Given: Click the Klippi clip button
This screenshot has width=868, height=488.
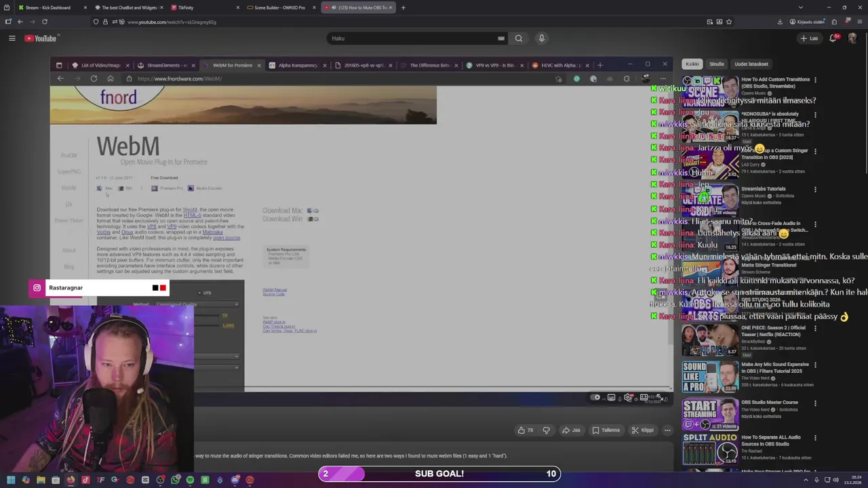Looking at the screenshot, I should [642, 430].
